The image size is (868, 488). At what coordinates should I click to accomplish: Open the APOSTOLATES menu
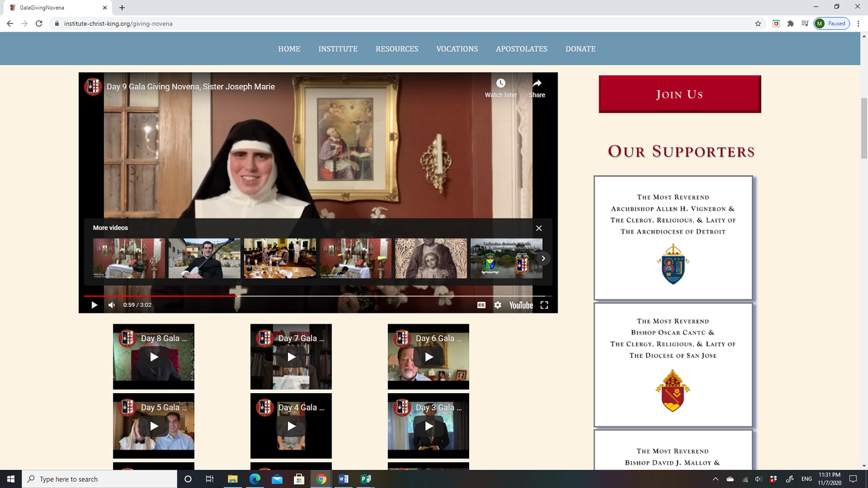(522, 49)
